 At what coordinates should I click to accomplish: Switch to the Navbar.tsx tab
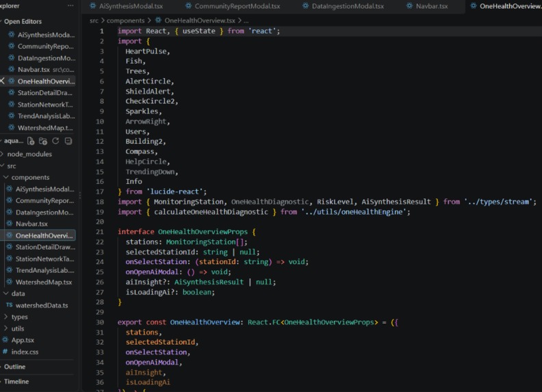click(x=428, y=6)
